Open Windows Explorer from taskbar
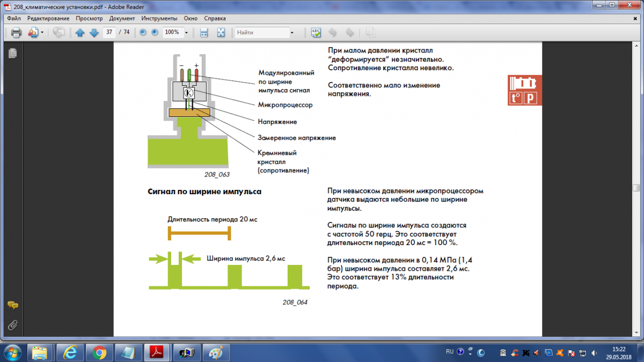This screenshot has height=362, width=644. click(x=40, y=352)
